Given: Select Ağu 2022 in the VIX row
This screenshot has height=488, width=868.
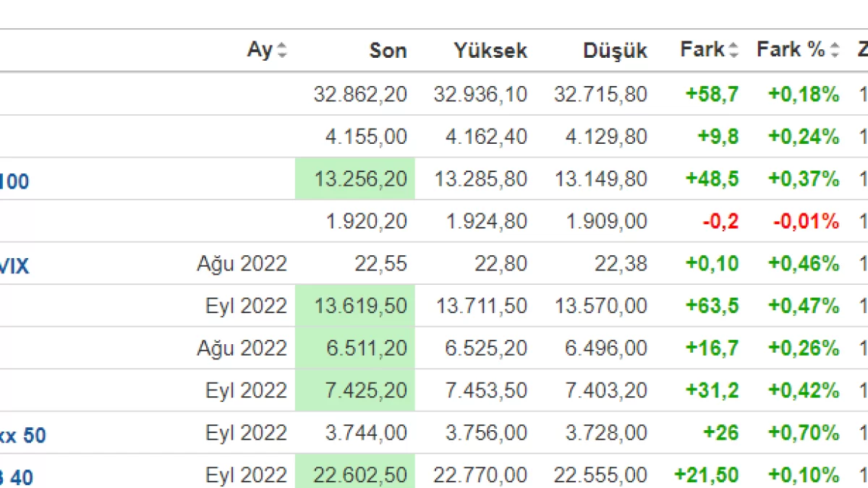Looking at the screenshot, I should 242,264.
